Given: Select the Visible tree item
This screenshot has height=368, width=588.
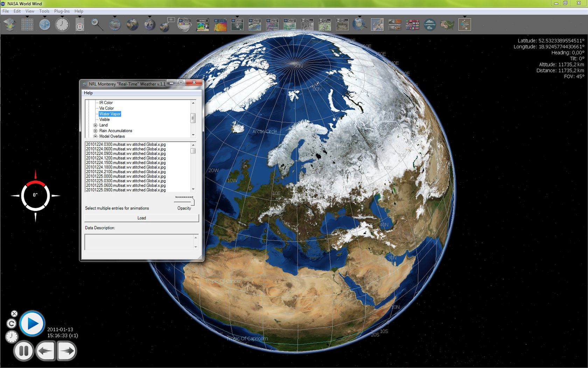Looking at the screenshot, I should pos(104,120).
